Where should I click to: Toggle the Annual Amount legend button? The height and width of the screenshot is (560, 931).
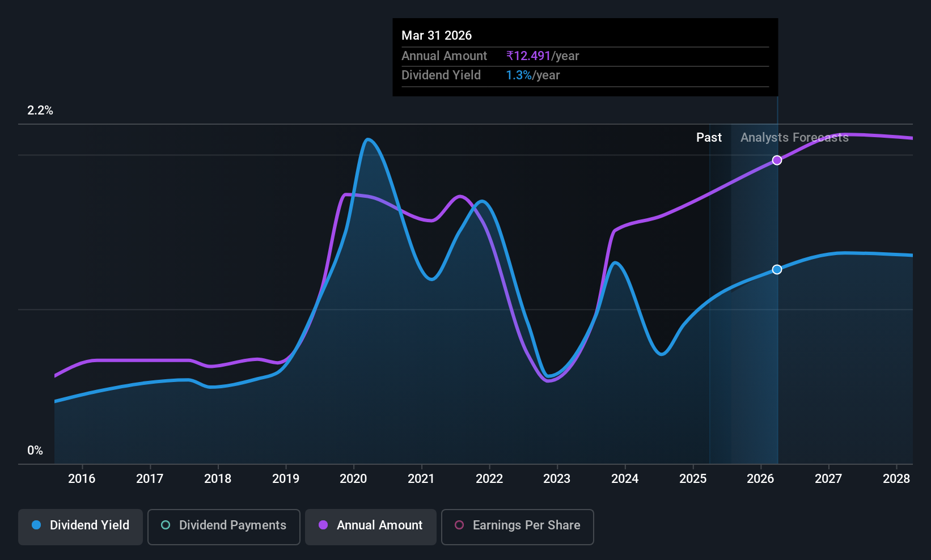pos(371,527)
